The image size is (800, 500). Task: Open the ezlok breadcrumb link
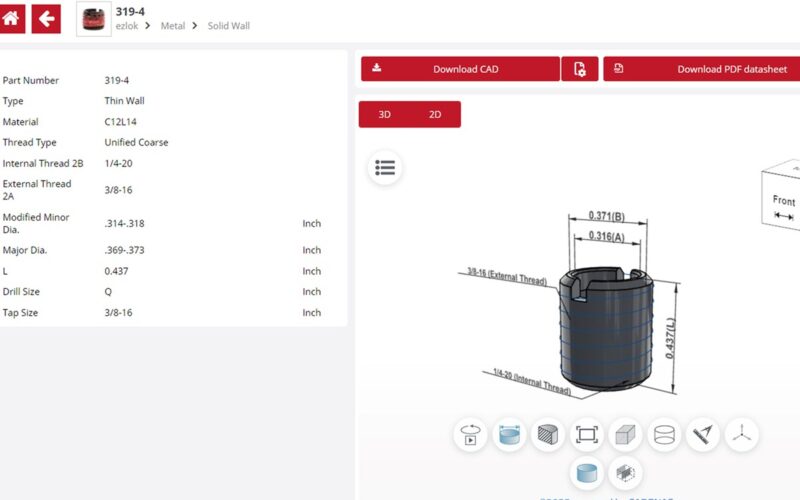click(127, 26)
